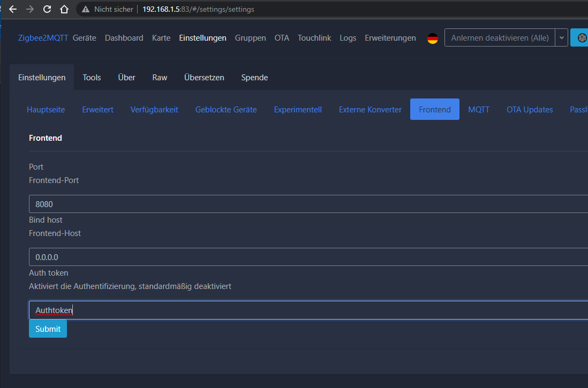This screenshot has width=588, height=388.
Task: Open the Externe Konverter tab
Action: [370, 110]
